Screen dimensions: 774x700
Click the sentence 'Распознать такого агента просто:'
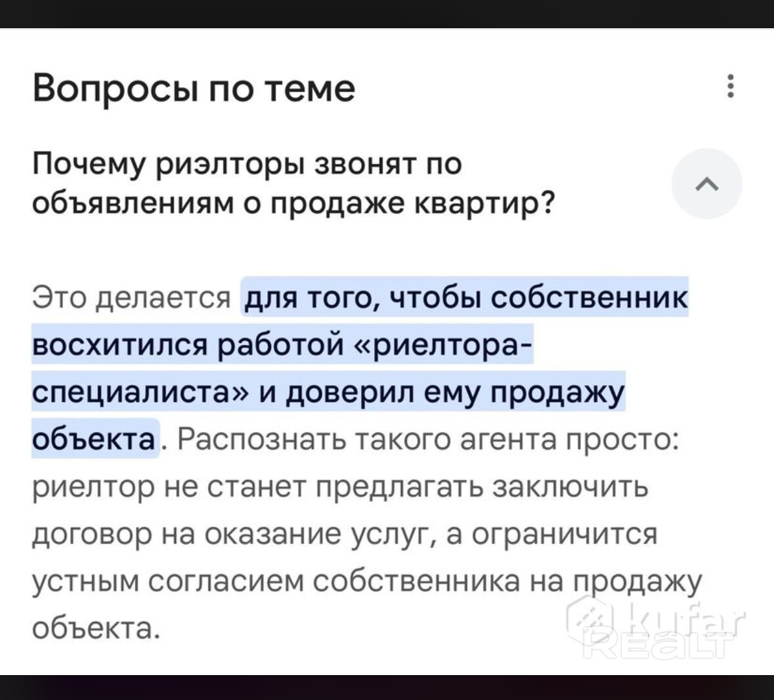[x=427, y=439]
